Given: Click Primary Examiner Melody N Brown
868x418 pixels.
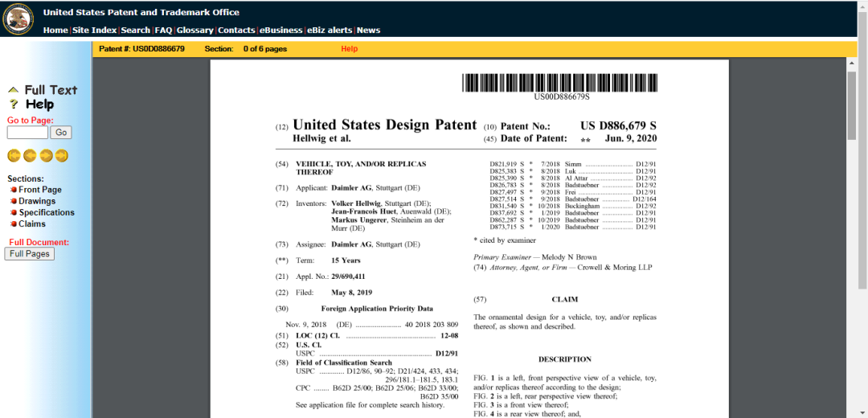Looking at the screenshot, I should coord(535,257).
